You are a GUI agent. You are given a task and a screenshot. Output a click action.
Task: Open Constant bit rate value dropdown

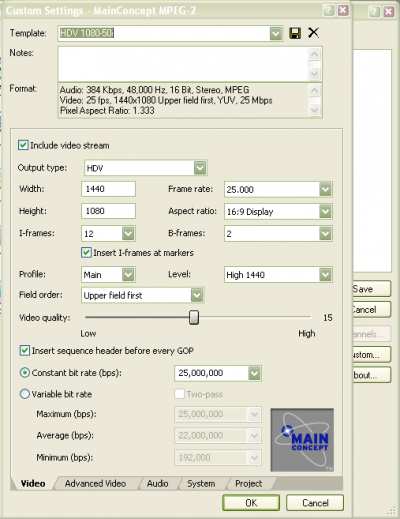(x=254, y=373)
